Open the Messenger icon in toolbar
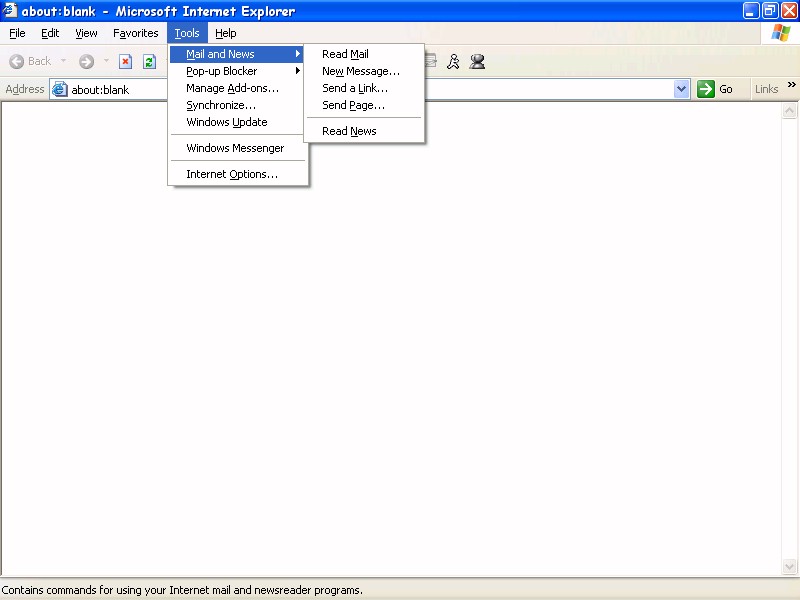The image size is (800, 600). pos(477,62)
